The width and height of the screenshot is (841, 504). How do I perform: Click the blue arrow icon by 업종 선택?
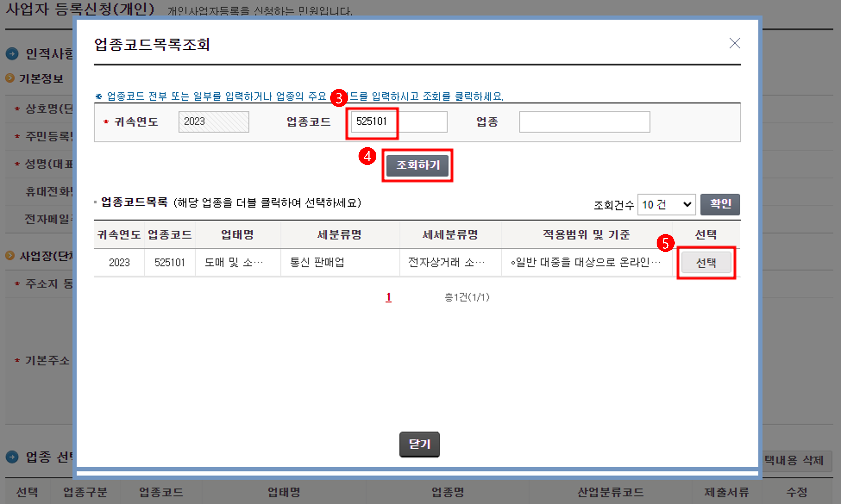pos(12,457)
